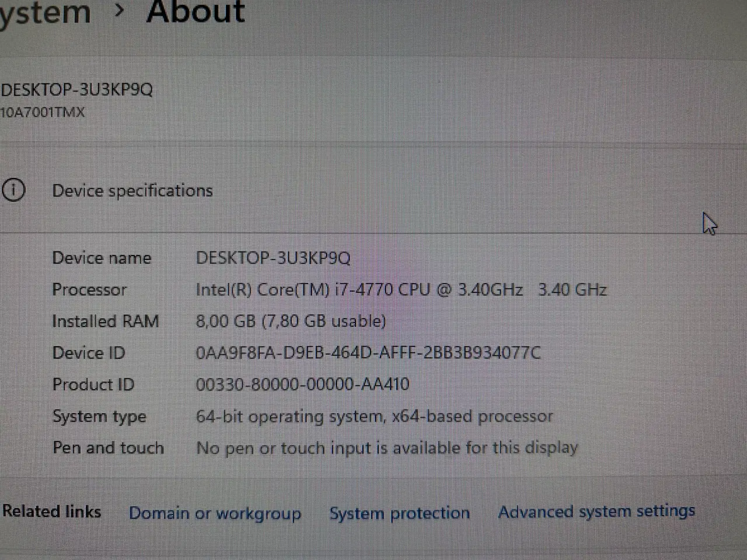Go back to System in breadcrumb
747x560 pixels.
pyautogui.click(x=46, y=12)
